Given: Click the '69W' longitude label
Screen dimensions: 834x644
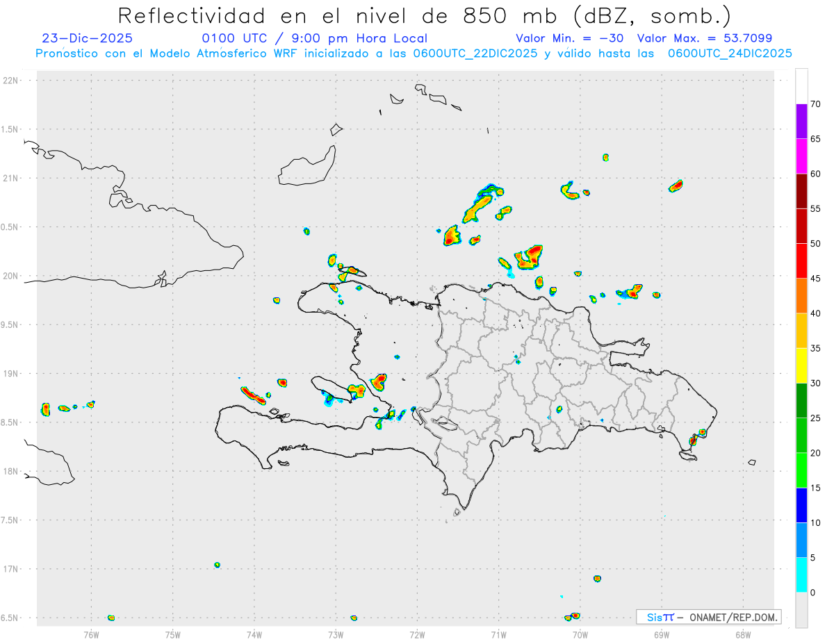Looking at the screenshot, I should click(x=662, y=634).
